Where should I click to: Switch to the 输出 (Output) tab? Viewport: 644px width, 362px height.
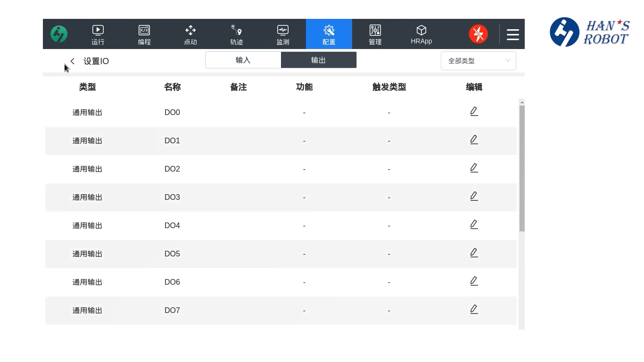click(319, 60)
